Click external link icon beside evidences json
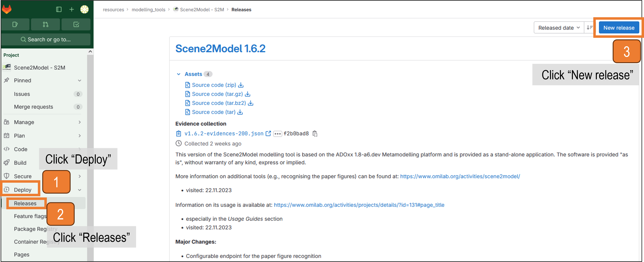Screen dimensions: 644x262 pyautogui.click(x=268, y=133)
